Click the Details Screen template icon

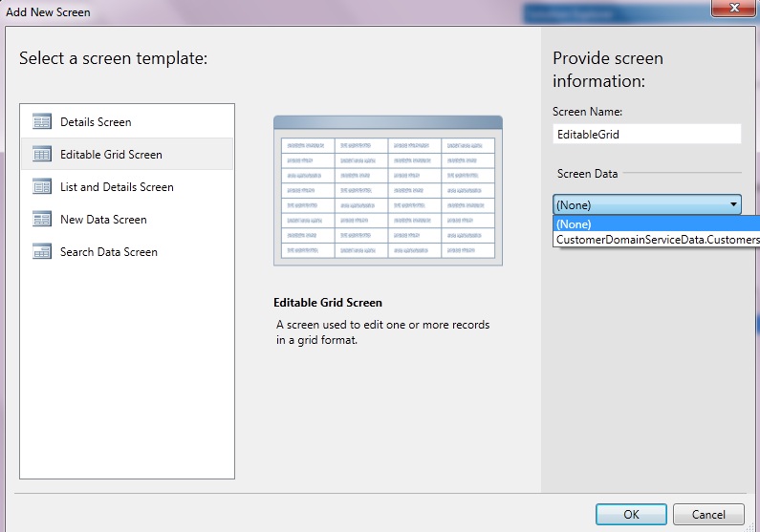pyautogui.click(x=42, y=121)
